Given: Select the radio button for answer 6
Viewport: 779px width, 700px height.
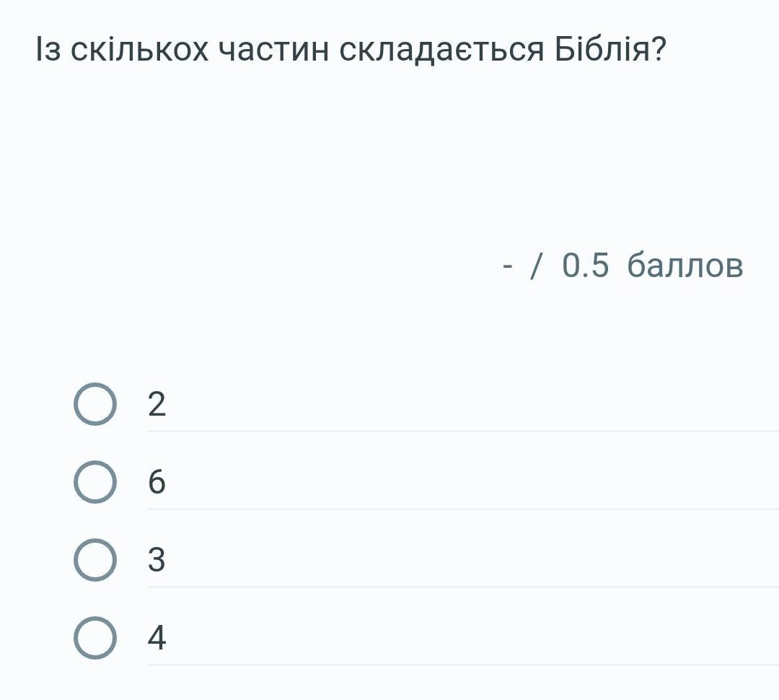Looking at the screenshot, I should [x=94, y=482].
